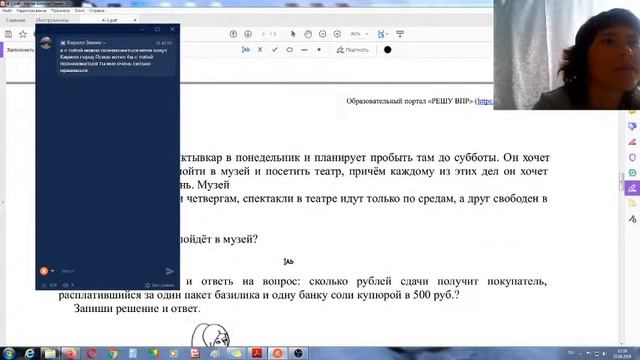Send the chat message with arrow icon

pyautogui.click(x=170, y=271)
